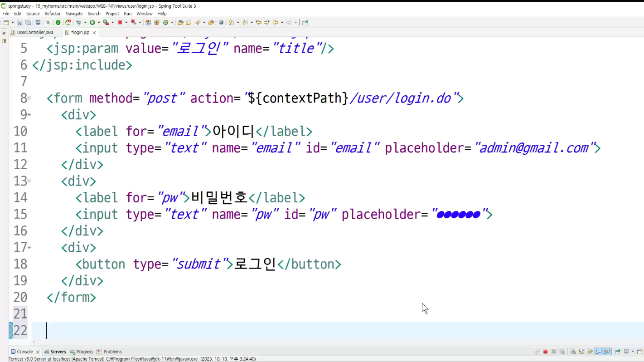Save the file with the Save icon
Image resolution: width=644 pixels, height=362 pixels.
click(x=19, y=22)
